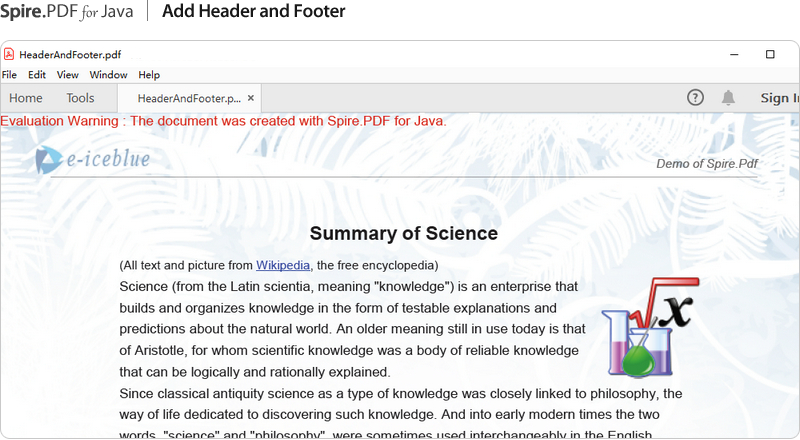Click the Sign In button

[779, 98]
